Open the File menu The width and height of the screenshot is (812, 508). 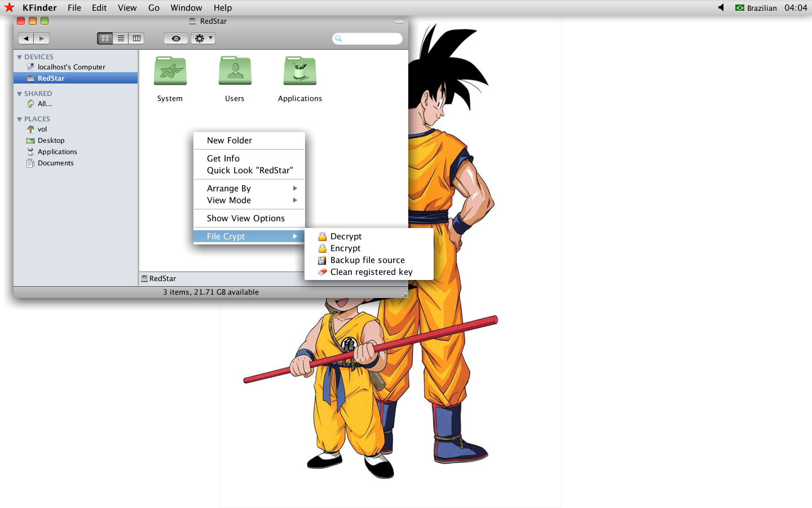coord(74,8)
